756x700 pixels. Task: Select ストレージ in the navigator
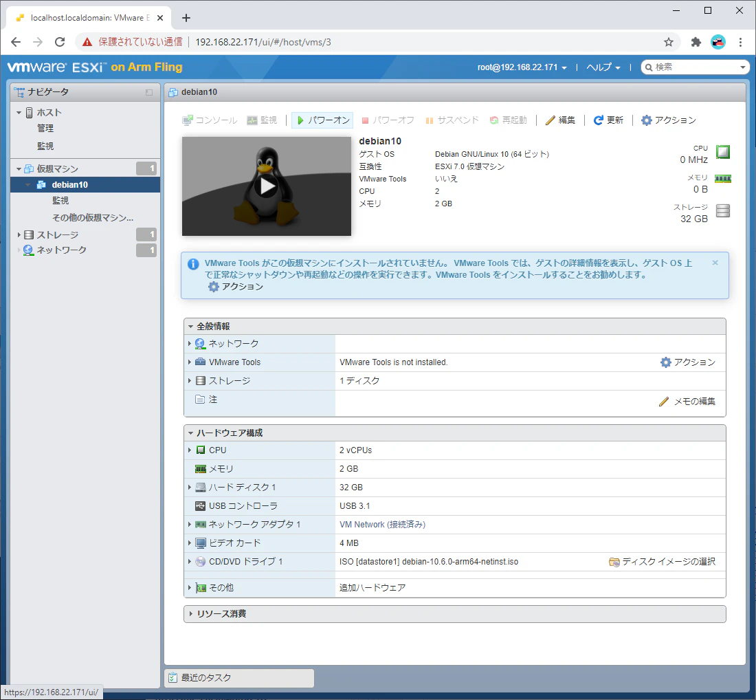57,235
